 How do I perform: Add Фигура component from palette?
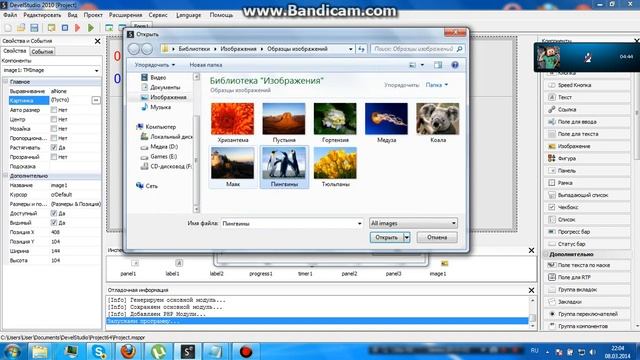[587, 158]
